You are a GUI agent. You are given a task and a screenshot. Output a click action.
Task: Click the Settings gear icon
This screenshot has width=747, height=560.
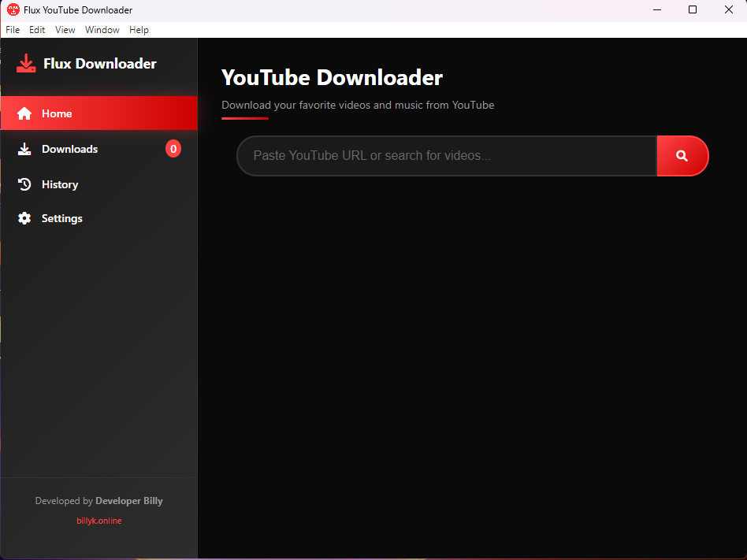(24, 218)
